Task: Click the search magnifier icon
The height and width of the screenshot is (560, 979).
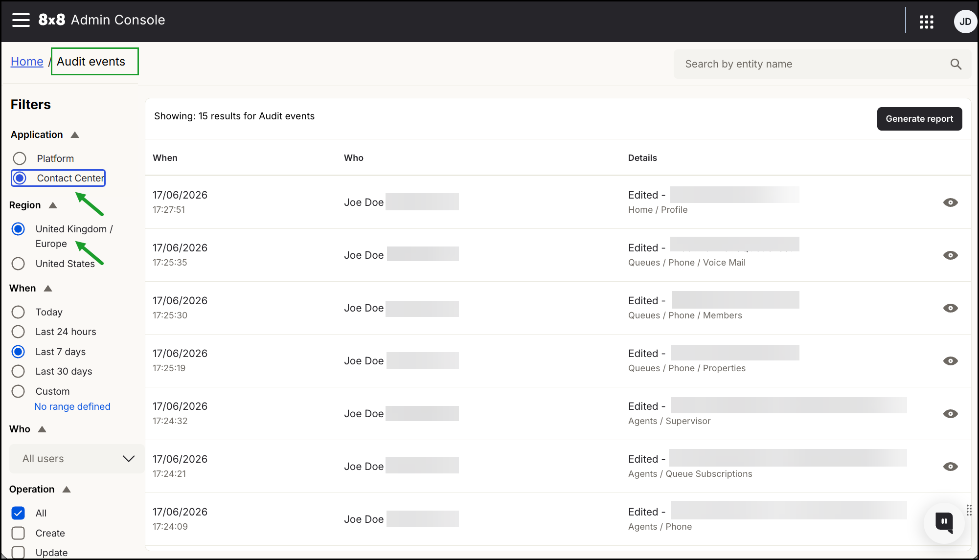Action: [956, 64]
